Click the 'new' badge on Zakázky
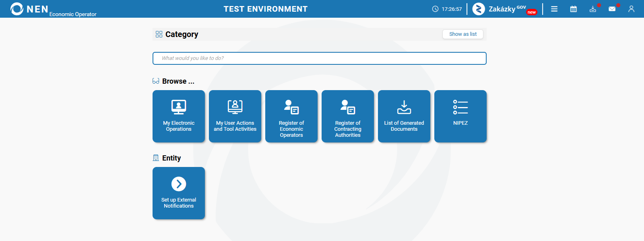 (x=532, y=12)
